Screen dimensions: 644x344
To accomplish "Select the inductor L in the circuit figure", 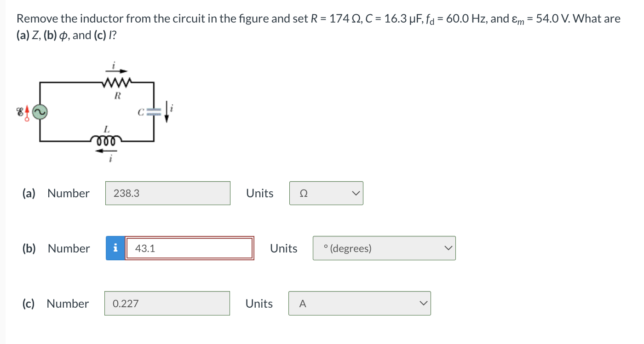I will 105,140.
